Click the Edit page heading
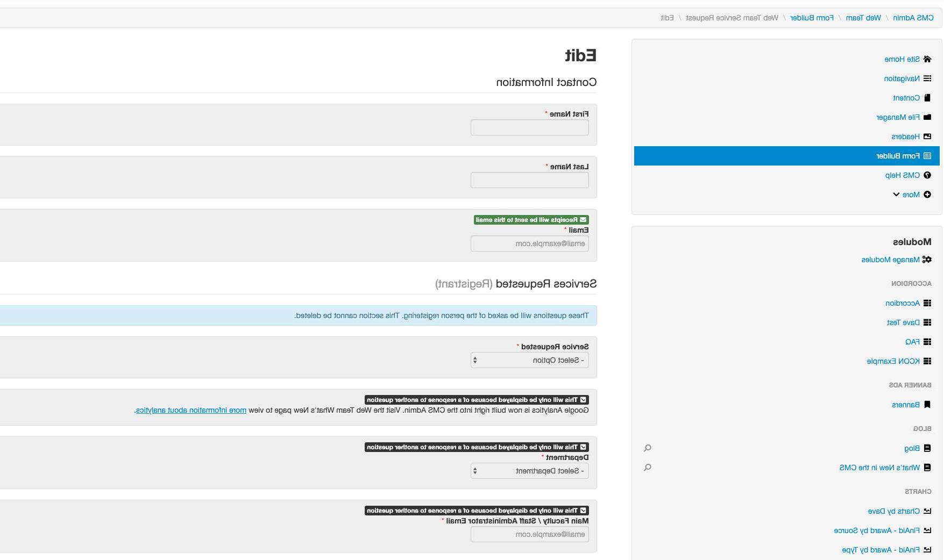 tap(580, 55)
